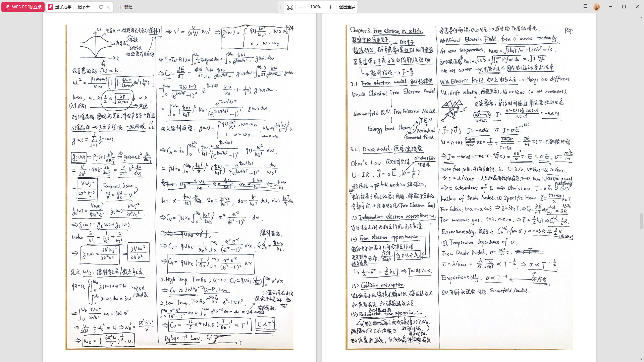
Task: Close the WPS PDF application window
Action: 637,7
